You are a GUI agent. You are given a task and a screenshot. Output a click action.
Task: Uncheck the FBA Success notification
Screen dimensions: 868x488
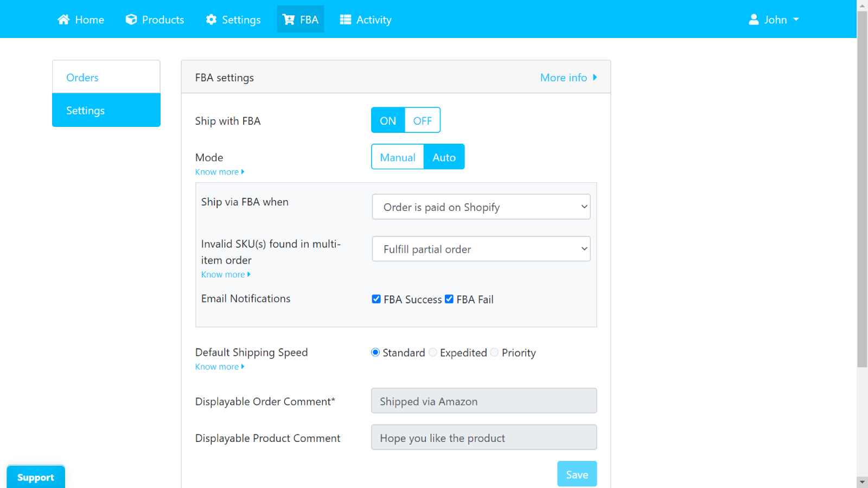(376, 299)
